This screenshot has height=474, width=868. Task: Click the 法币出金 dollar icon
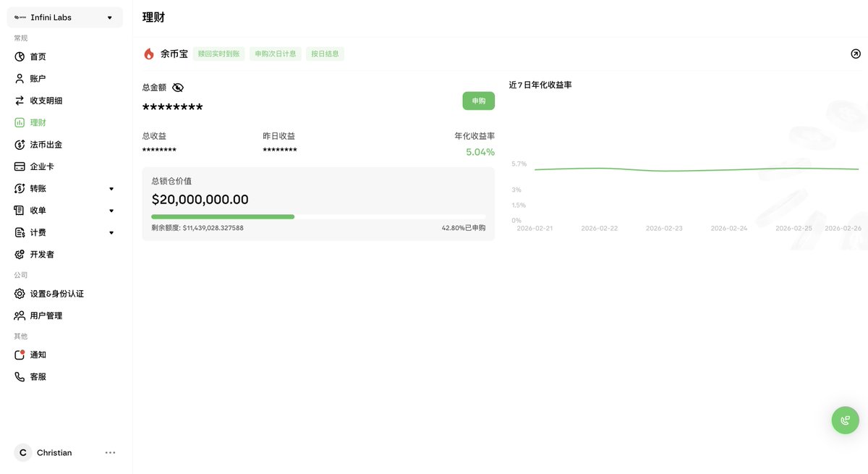coord(20,145)
